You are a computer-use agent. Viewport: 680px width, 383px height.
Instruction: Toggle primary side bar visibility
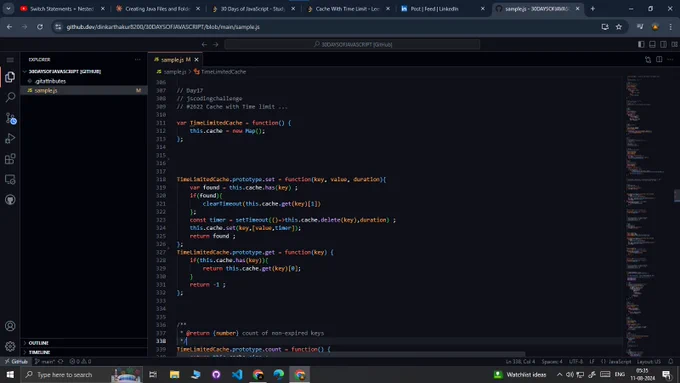click(x=641, y=44)
